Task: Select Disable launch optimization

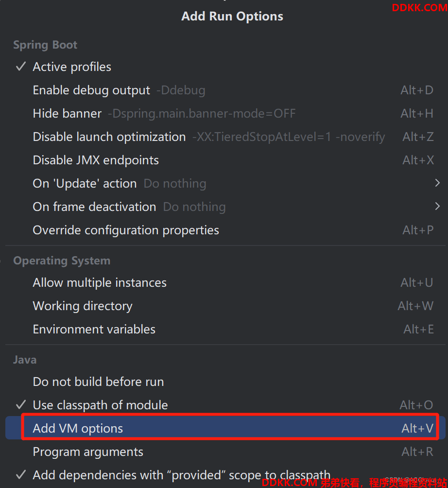Action: [x=225, y=137]
